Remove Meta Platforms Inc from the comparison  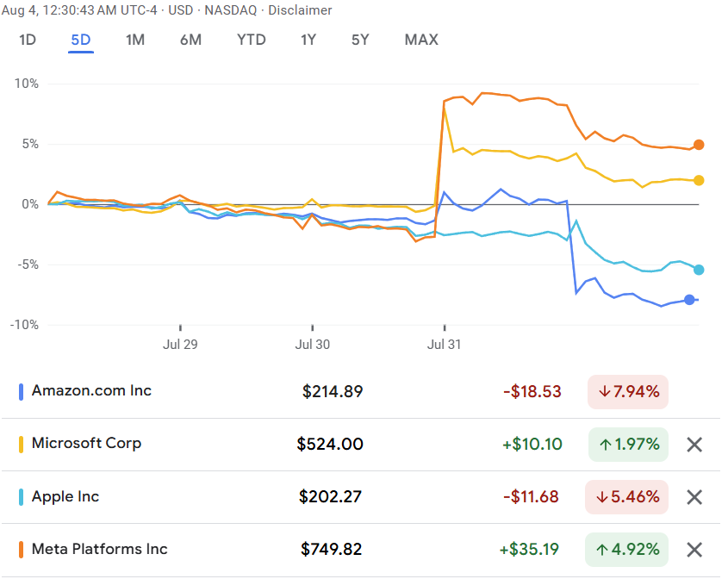coord(694,550)
